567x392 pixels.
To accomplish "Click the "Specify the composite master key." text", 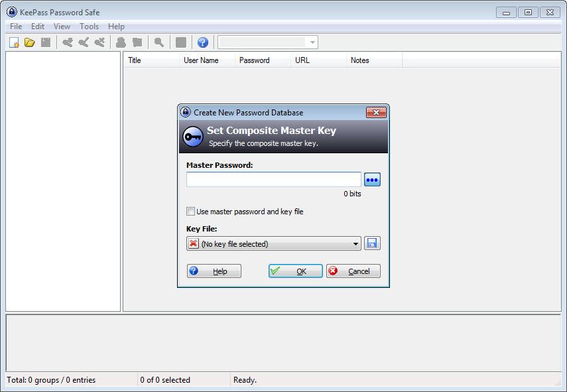I will tap(264, 143).
